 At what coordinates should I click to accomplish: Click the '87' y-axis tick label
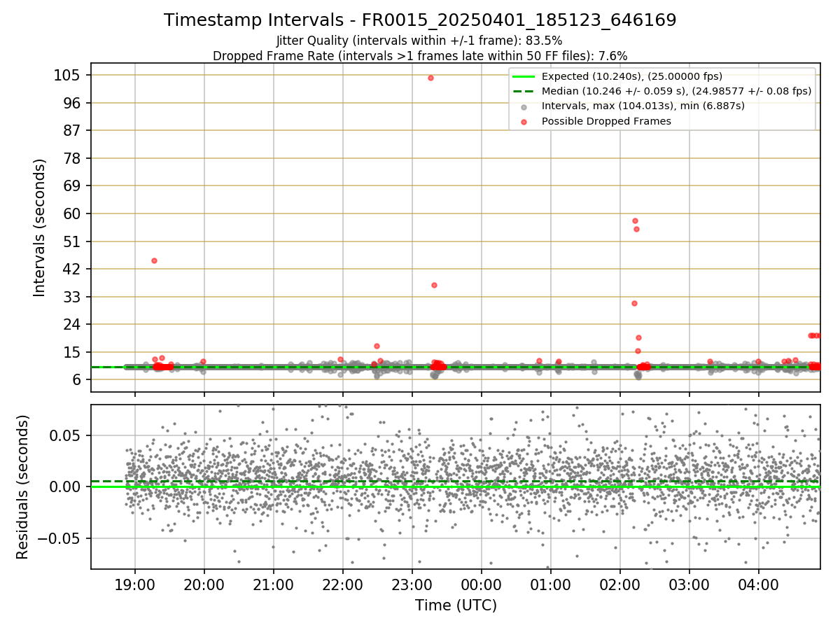(71, 130)
